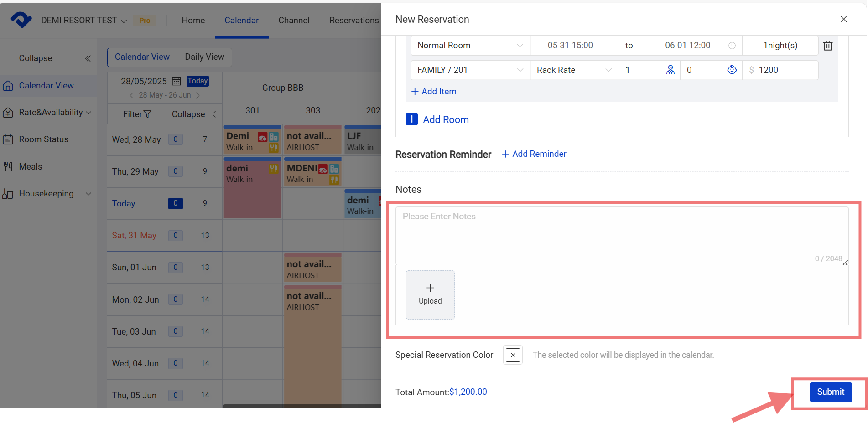Viewport: 868px width, 423px height.
Task: Open the Channel menu tab
Action: (294, 21)
